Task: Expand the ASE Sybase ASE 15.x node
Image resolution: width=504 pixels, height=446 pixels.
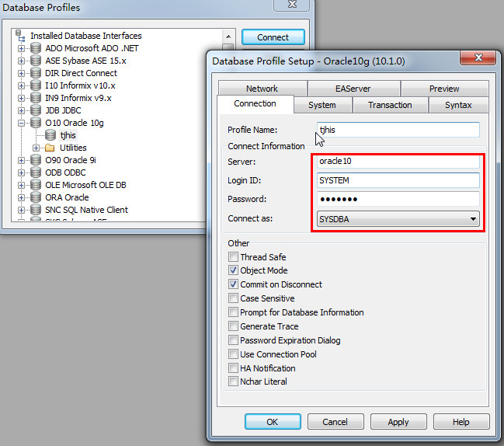Action: coord(21,61)
